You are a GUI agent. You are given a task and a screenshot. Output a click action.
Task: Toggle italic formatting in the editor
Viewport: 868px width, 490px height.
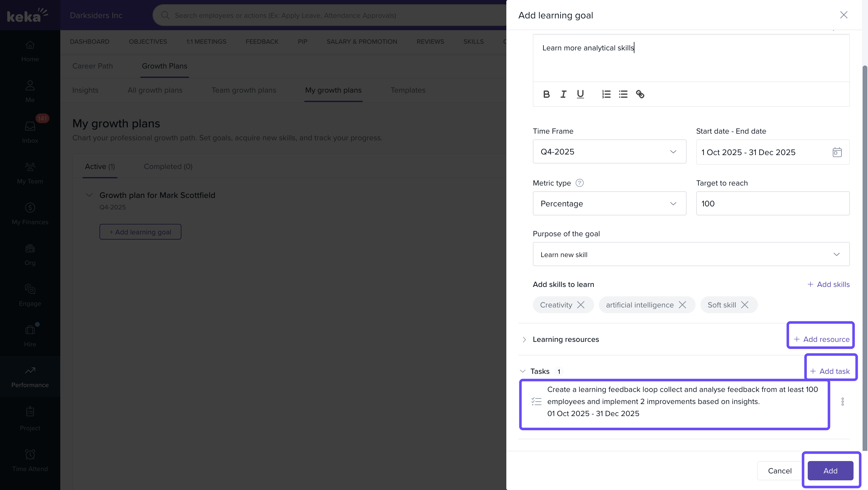point(563,94)
